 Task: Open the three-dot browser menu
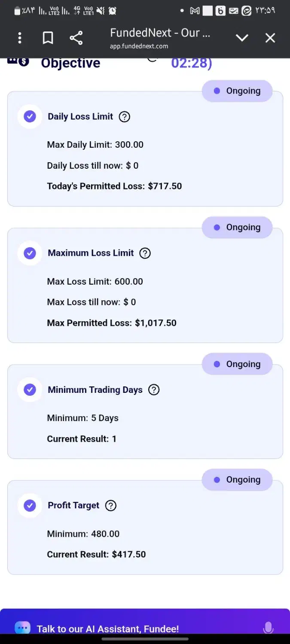click(20, 38)
